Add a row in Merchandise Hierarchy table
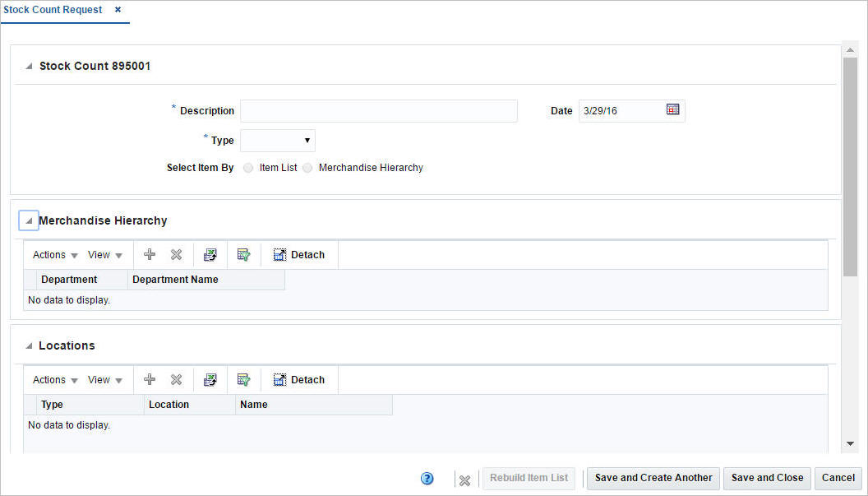868x496 pixels. click(x=149, y=254)
